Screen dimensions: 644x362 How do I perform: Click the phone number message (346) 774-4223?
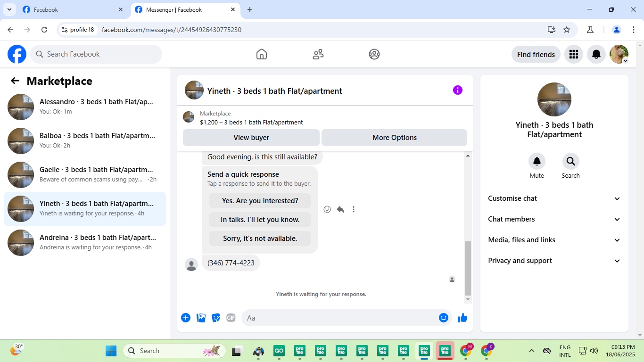231,263
